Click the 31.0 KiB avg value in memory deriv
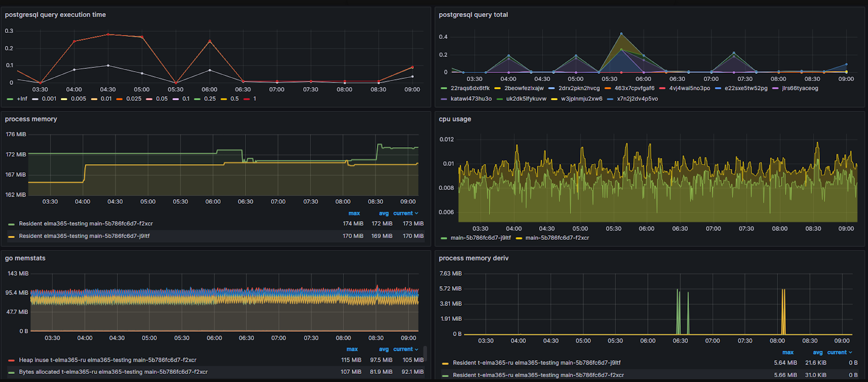This screenshot has width=868, height=382. tap(815, 375)
